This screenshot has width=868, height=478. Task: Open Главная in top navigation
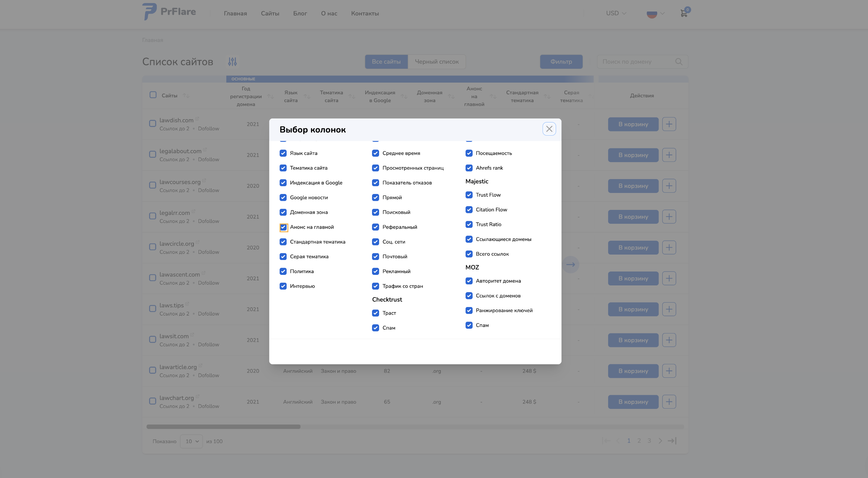tap(235, 14)
